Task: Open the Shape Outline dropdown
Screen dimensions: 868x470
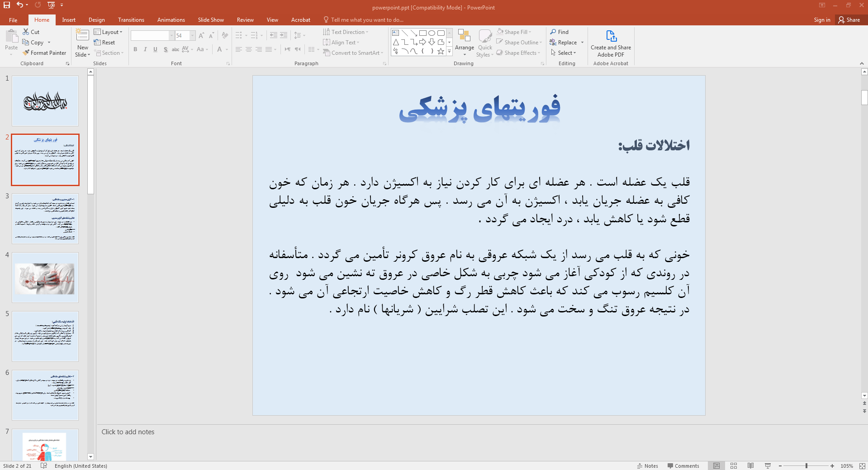Action: (519, 43)
